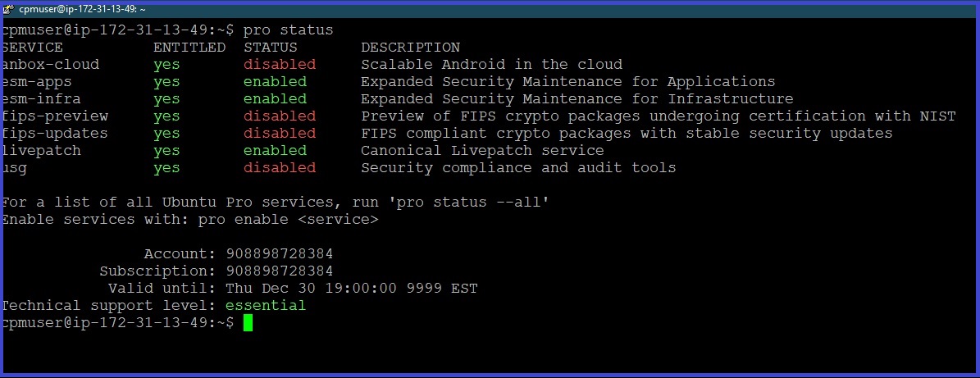The image size is (980, 378).
Task: Click the usg service name
Action: coord(15,168)
